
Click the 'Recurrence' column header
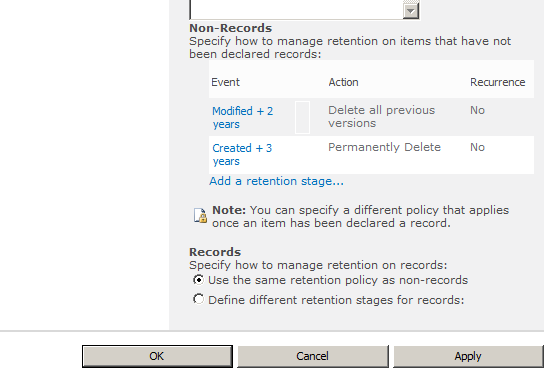(x=498, y=82)
